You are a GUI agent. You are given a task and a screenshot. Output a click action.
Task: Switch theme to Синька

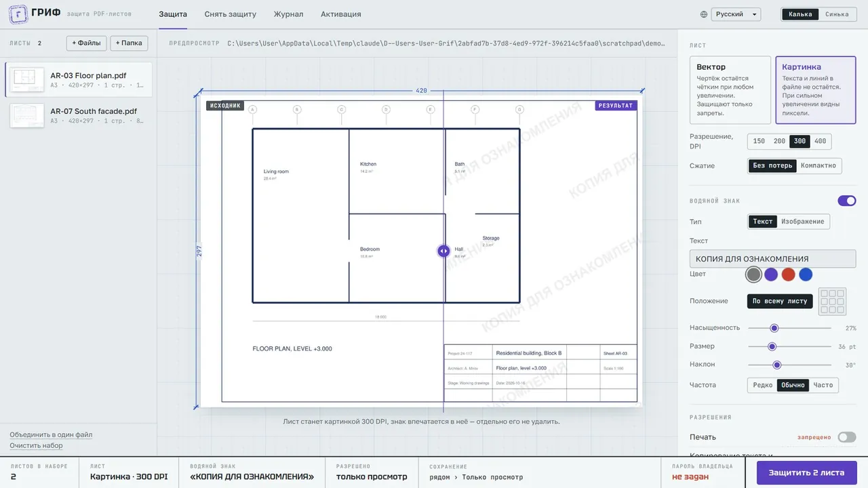pos(837,14)
